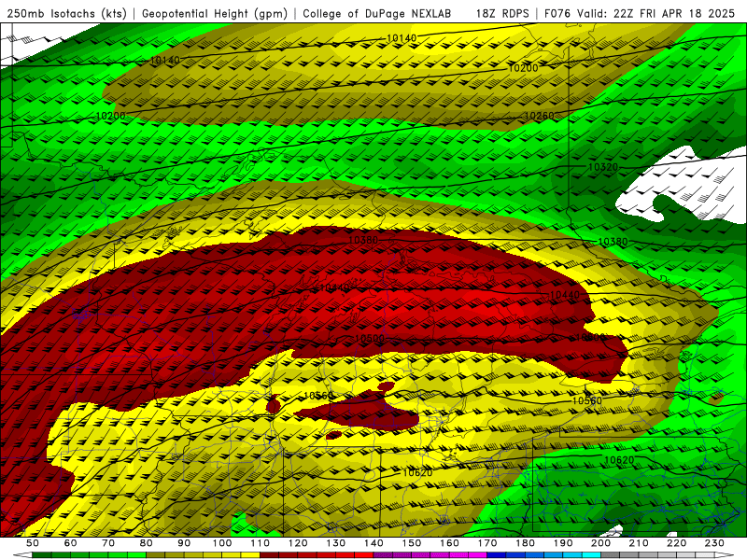Screen dimensions: 747x560
Task: Click the 'College of DuPage NEXLAB' text
Action: [376, 13]
